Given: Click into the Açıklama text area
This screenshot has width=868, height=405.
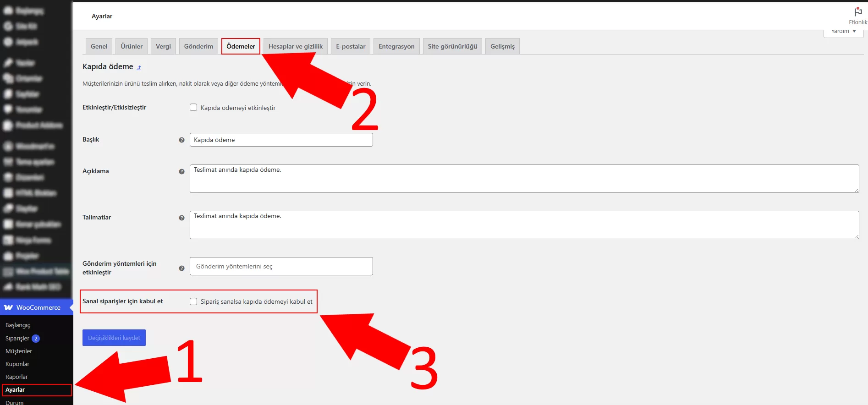Looking at the screenshot, I should pyautogui.click(x=524, y=179).
